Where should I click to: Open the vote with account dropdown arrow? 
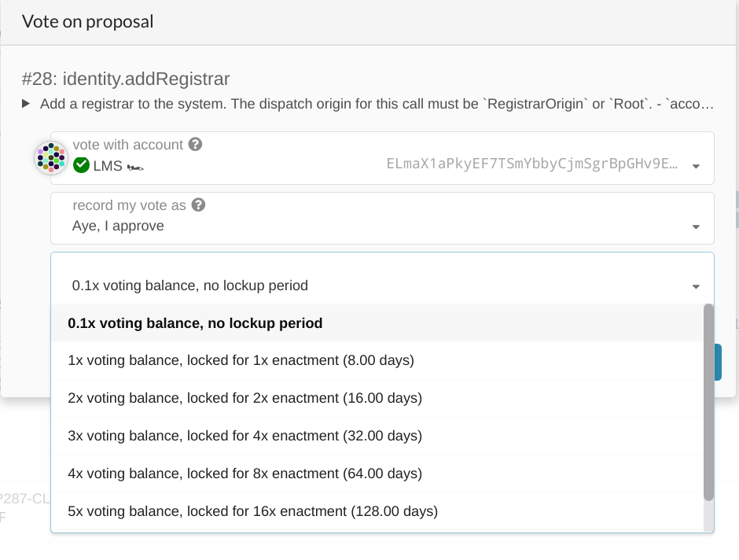coord(696,166)
